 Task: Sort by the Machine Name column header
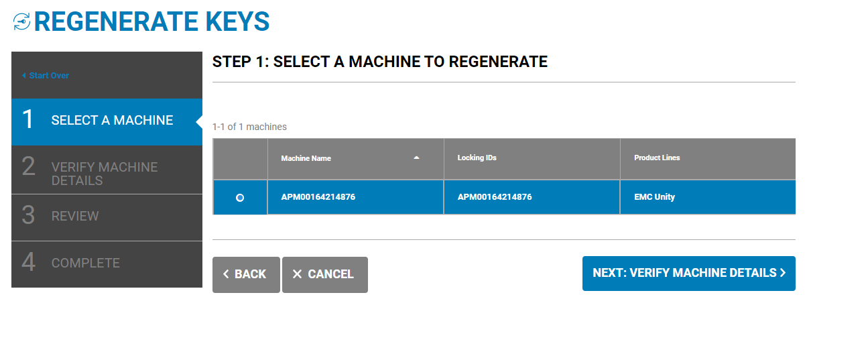(306, 158)
